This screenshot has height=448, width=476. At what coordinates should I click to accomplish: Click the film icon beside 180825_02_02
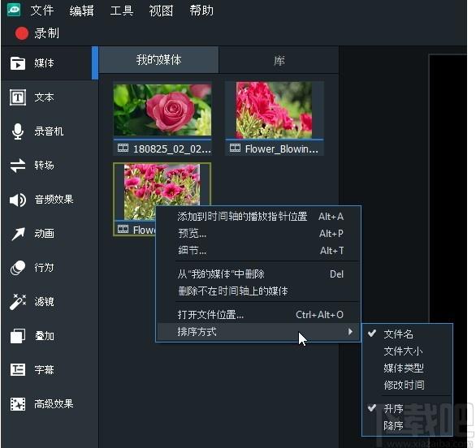point(123,148)
